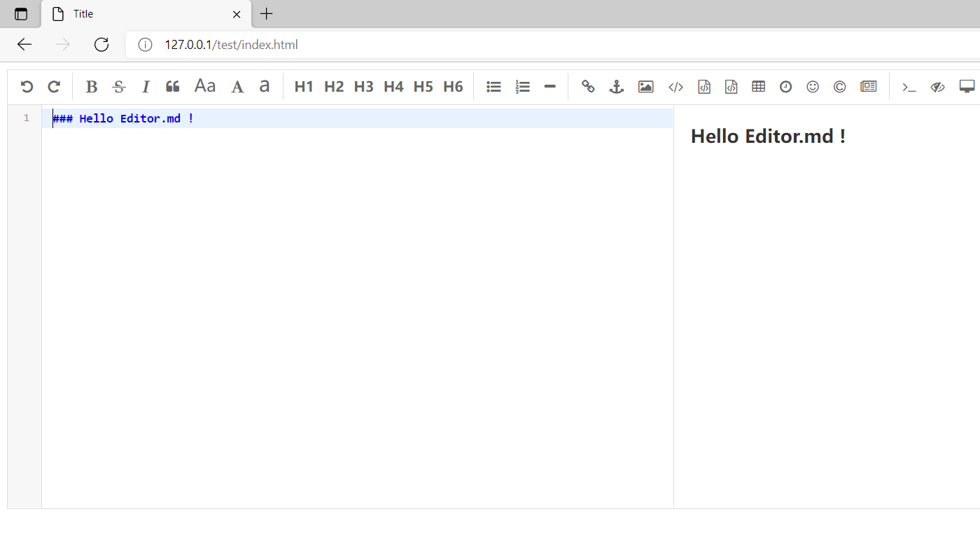Insert an HTML entity via copyright icon
Viewport: 980px width, 558px height.
[839, 87]
